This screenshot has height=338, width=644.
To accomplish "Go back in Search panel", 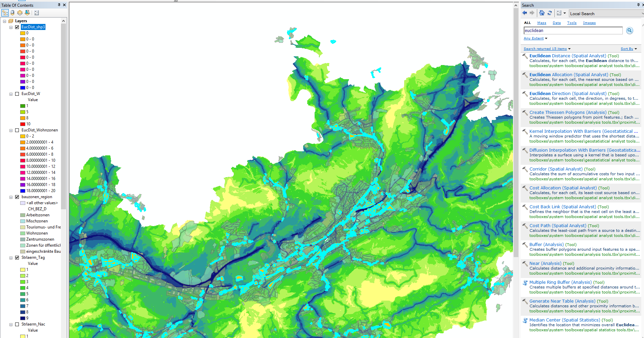I will point(525,13).
